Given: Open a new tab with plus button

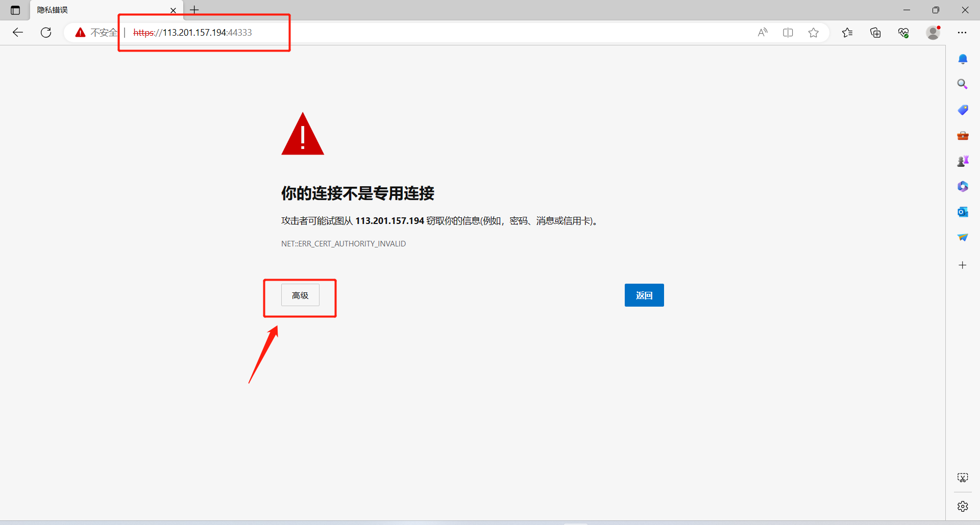Looking at the screenshot, I should (x=194, y=10).
